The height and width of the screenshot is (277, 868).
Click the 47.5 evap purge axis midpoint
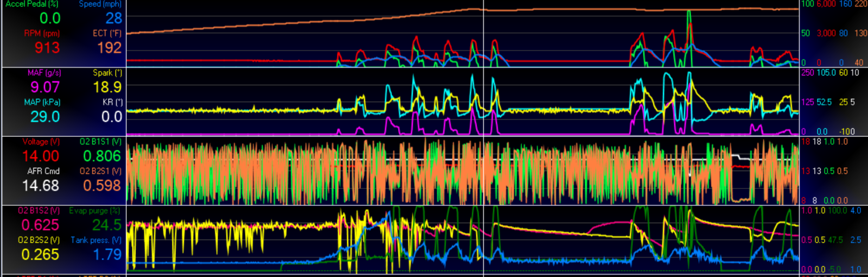(x=835, y=240)
